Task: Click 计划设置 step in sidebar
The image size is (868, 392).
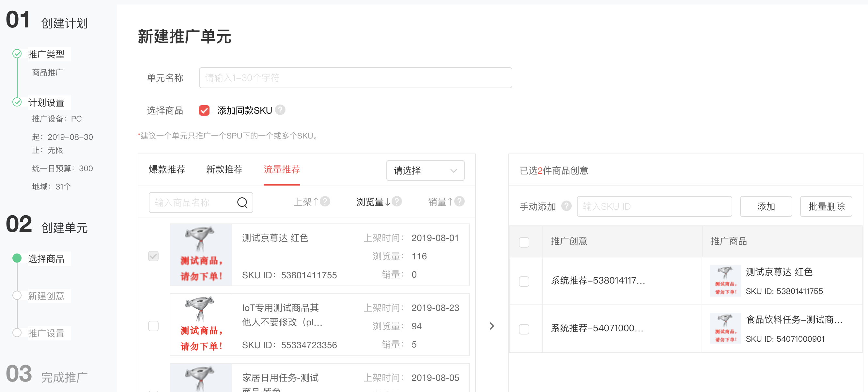Action: point(46,102)
